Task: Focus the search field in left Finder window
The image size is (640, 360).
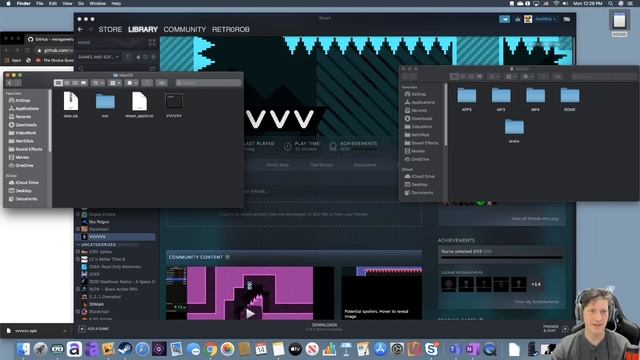Action: coord(208,83)
